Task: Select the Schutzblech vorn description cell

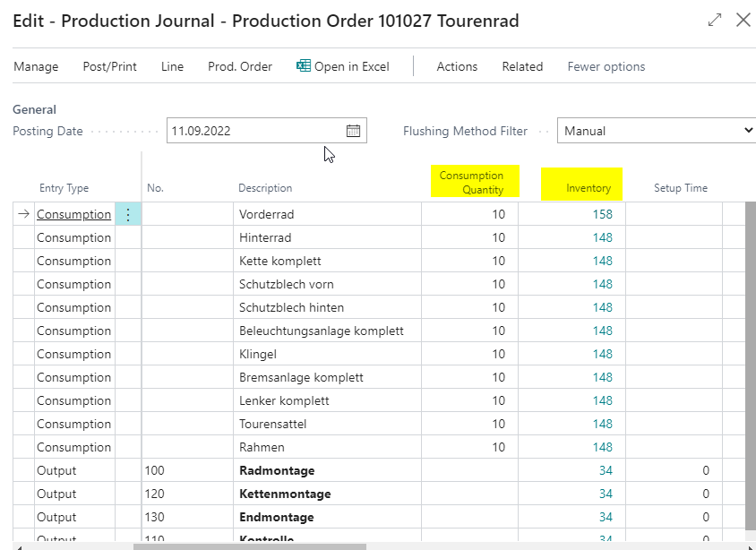Action: click(x=327, y=284)
